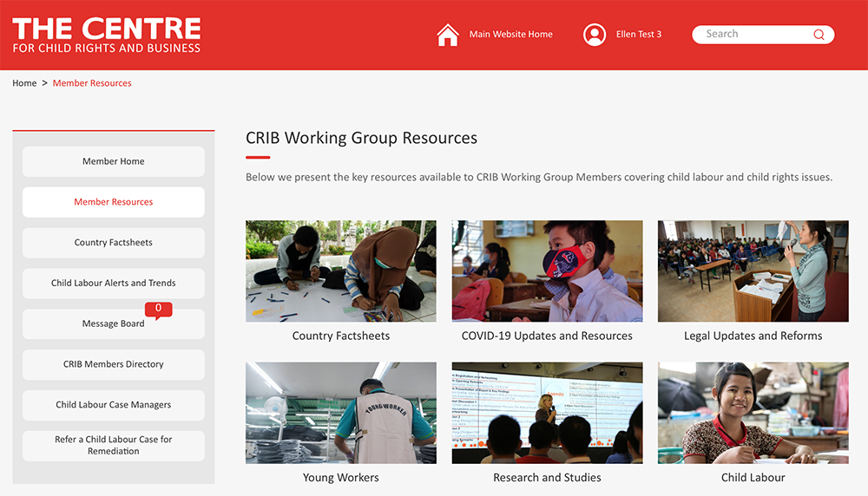Click inside the Search text field
This screenshot has height=496, width=868.
click(x=751, y=35)
